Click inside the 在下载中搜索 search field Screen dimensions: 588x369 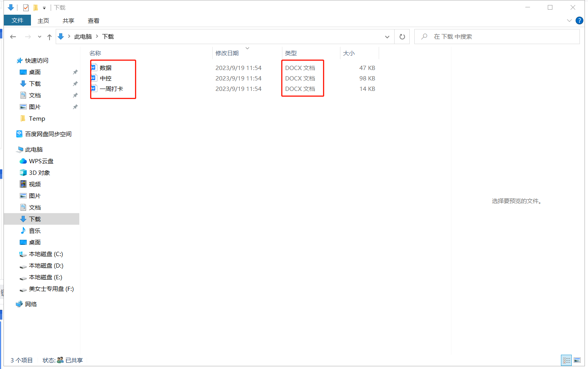(x=484, y=36)
